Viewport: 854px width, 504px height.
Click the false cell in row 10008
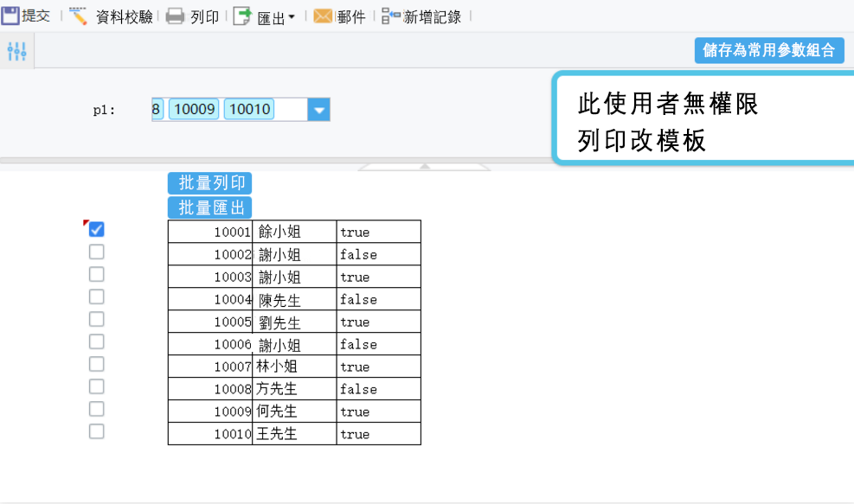[378, 389]
